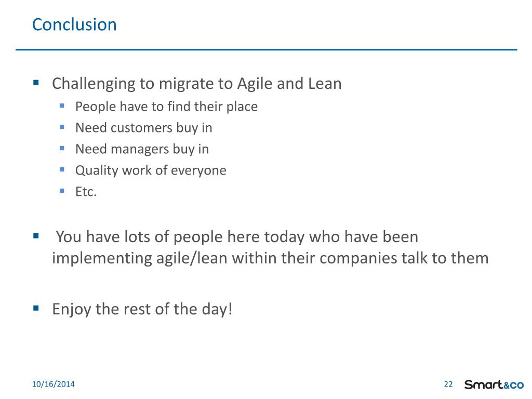This screenshot has height=399, width=532.
Task: Click the Conclusion slide title
Action: point(74,25)
